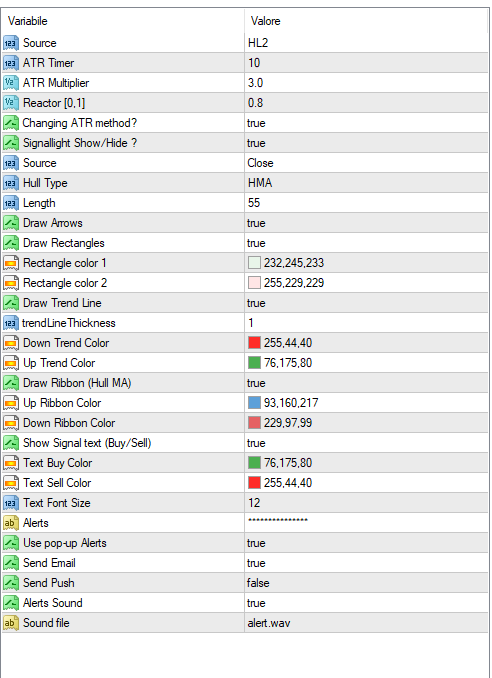Click the string icon beside Sound file
Screen dimensions: 492x678
[10, 623]
